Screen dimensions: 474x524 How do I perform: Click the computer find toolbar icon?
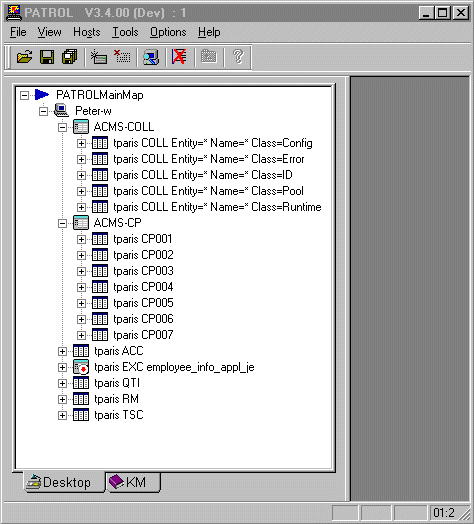[151, 57]
